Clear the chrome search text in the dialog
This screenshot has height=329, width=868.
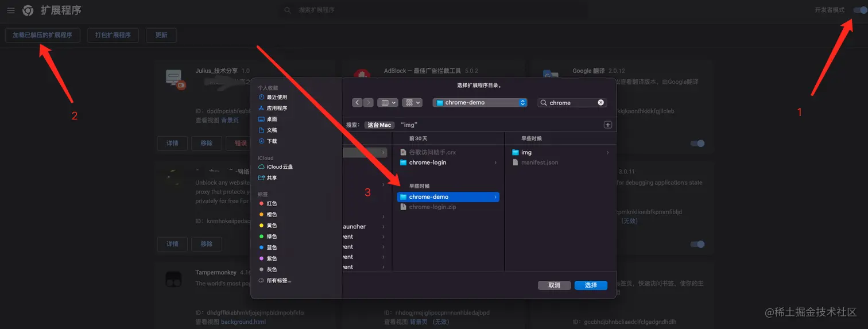point(601,103)
